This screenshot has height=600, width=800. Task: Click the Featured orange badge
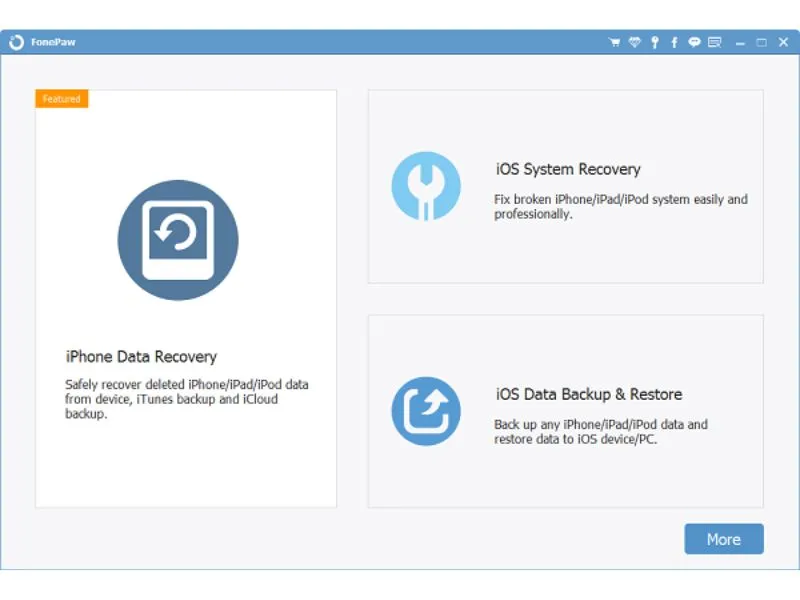62,98
